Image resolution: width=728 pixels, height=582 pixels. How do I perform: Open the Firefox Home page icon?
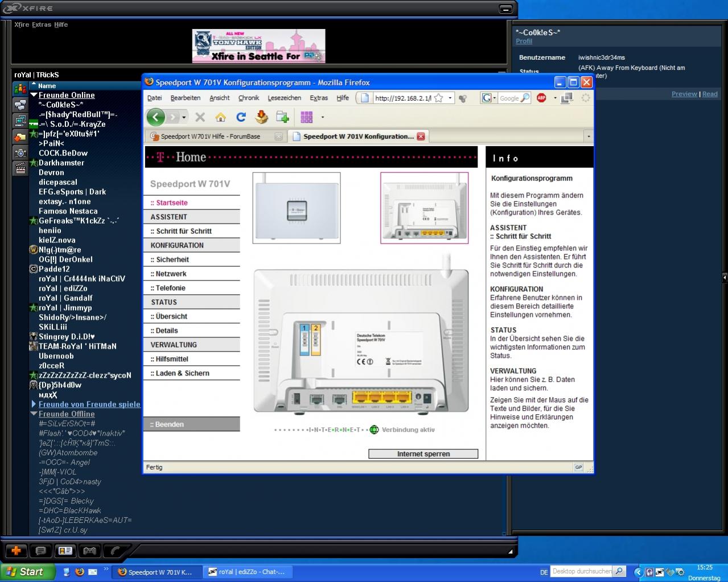(x=220, y=117)
